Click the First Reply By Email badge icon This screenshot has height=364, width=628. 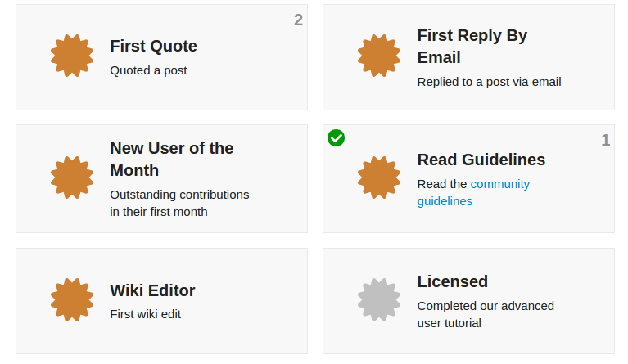point(379,56)
